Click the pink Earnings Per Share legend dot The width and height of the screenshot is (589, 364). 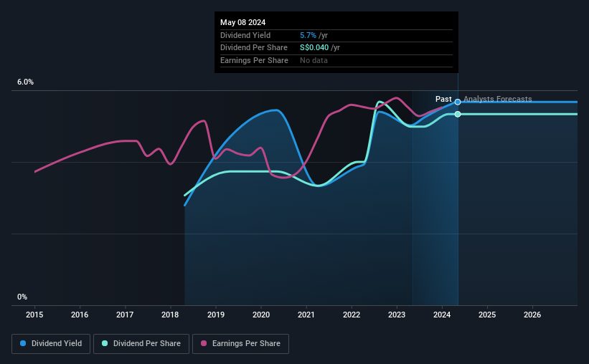click(x=204, y=343)
